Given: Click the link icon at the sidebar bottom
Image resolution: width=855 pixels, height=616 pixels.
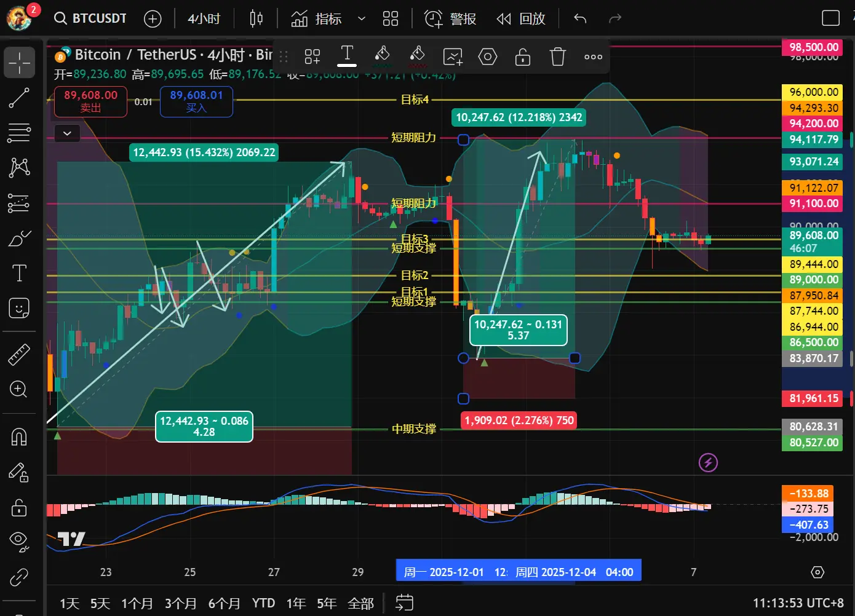Looking at the screenshot, I should point(19,577).
